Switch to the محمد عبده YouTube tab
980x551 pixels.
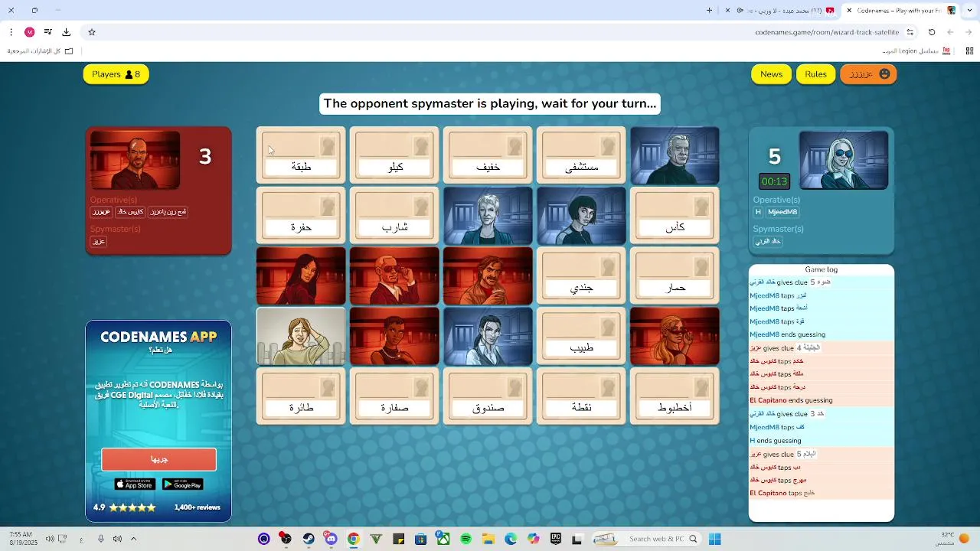pos(781,10)
